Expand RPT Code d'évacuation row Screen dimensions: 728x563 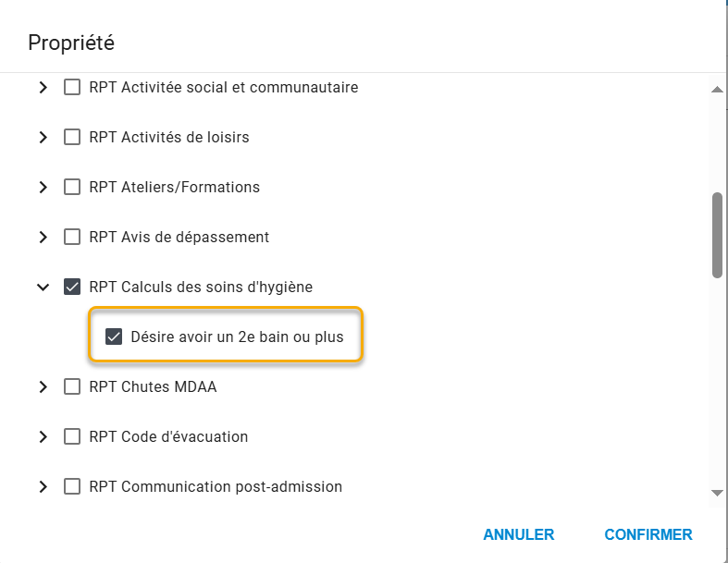click(x=43, y=437)
